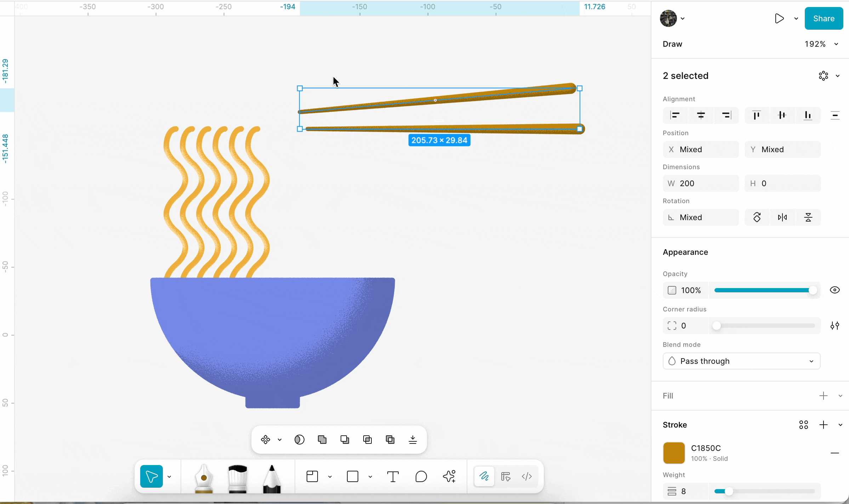Align selection horizontal centers
Image resolution: width=849 pixels, height=504 pixels.
tap(701, 115)
